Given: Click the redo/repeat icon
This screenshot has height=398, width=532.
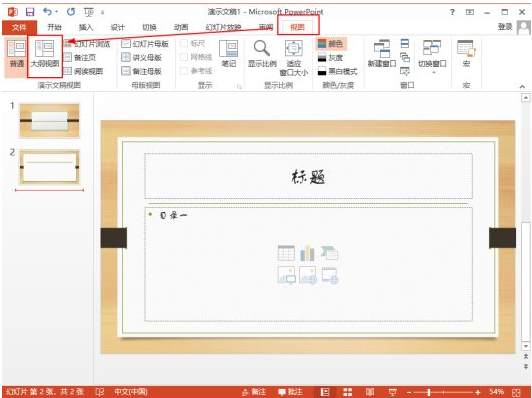Looking at the screenshot, I should click(x=71, y=12).
